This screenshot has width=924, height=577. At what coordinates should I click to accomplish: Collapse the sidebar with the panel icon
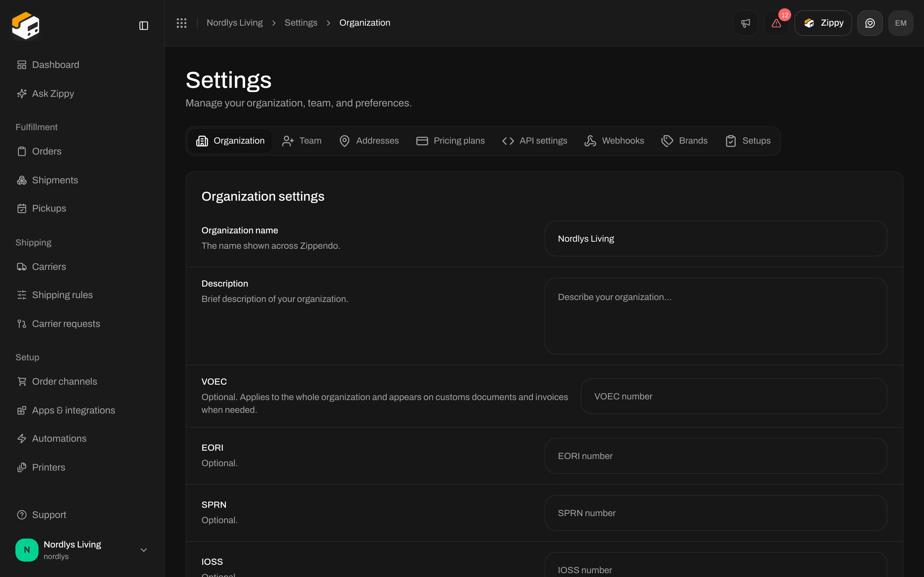pyautogui.click(x=143, y=26)
